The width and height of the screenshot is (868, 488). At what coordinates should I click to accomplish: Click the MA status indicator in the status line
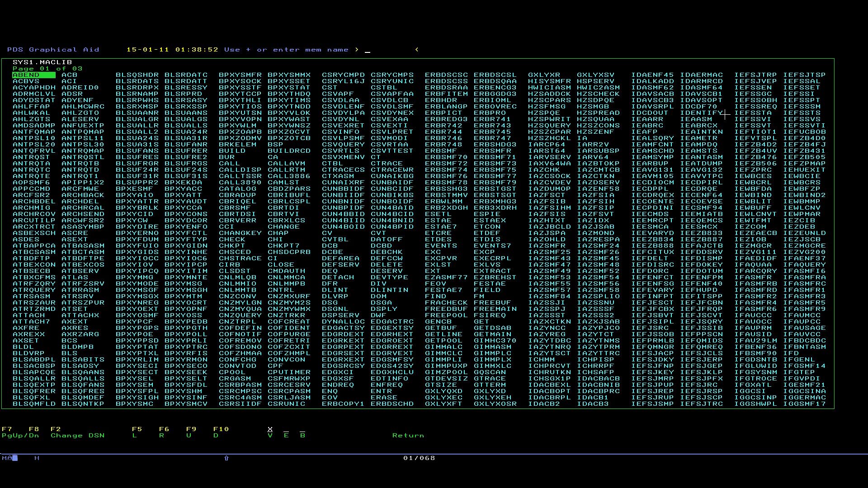coord(7,458)
